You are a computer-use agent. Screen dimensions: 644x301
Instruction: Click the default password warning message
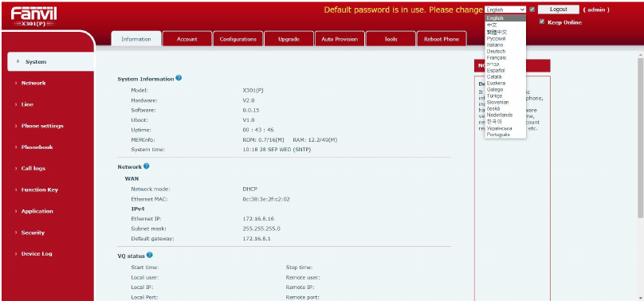(x=403, y=10)
